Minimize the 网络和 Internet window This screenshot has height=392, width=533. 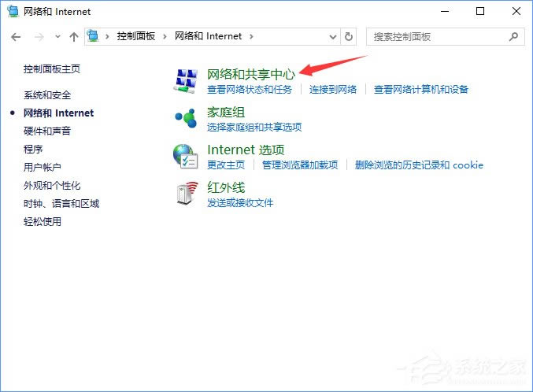[x=445, y=11]
